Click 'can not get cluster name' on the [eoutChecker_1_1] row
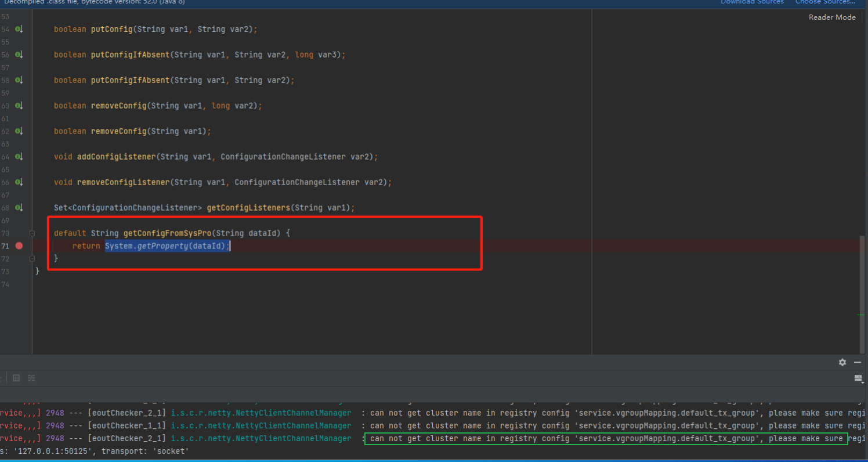Viewport: 868px width, 462px height. 426,425
